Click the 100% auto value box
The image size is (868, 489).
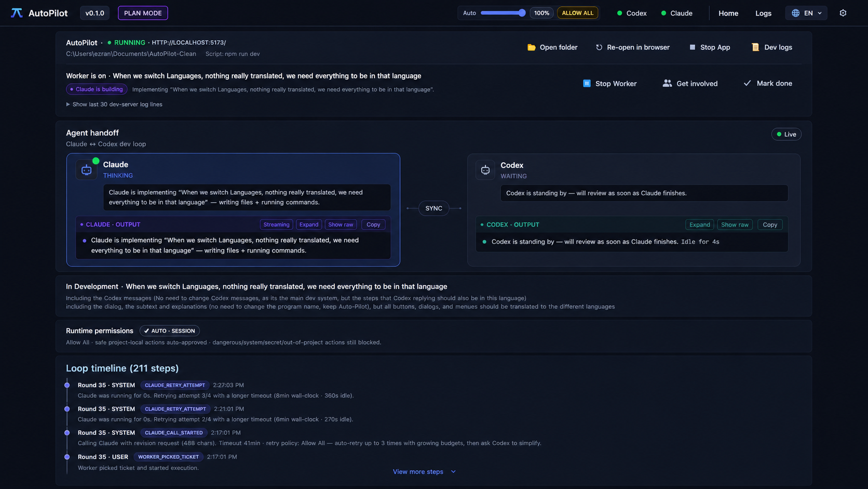click(541, 13)
